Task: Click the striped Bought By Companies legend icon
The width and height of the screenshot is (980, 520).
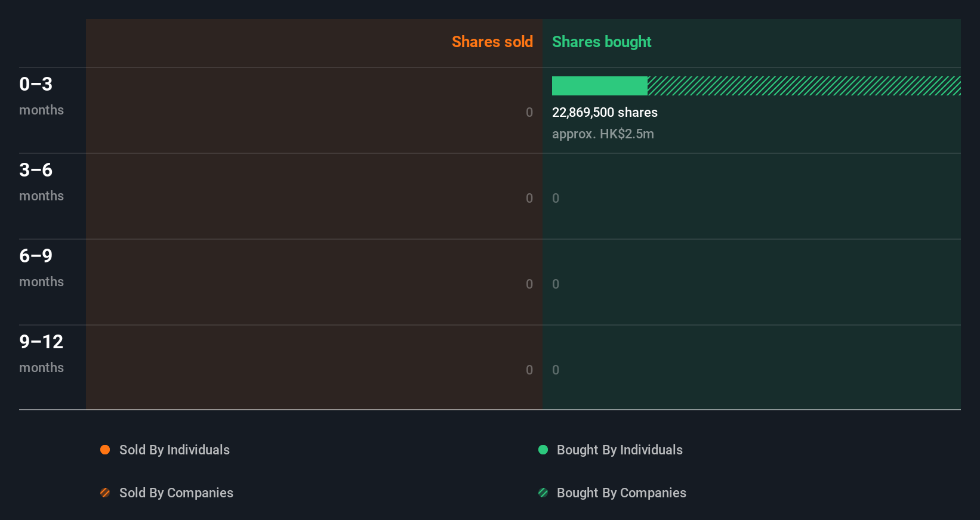Action: [x=543, y=493]
